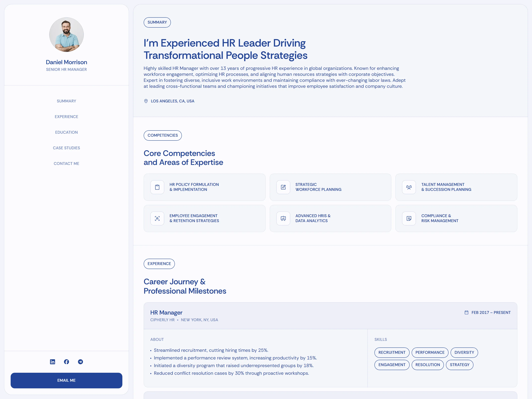The image size is (532, 399).
Task: Click the Experienced HR Leader main headline
Action: (x=225, y=49)
